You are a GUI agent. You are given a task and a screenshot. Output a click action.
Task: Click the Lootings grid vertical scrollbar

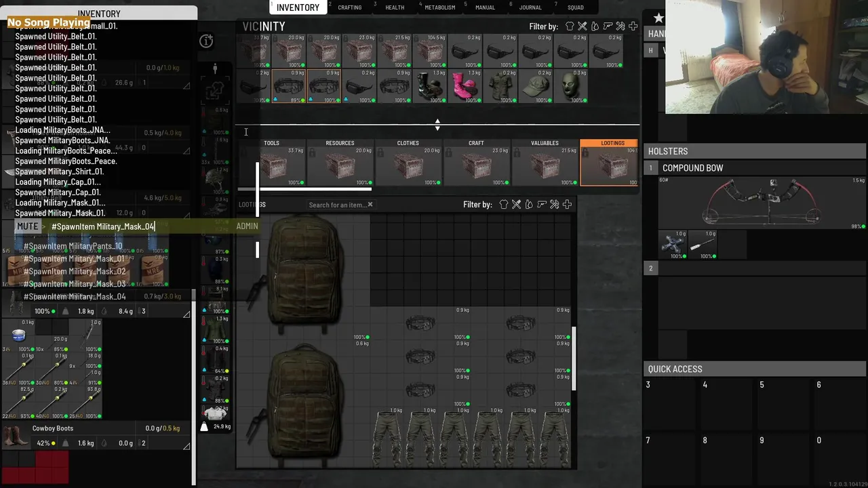click(x=575, y=359)
